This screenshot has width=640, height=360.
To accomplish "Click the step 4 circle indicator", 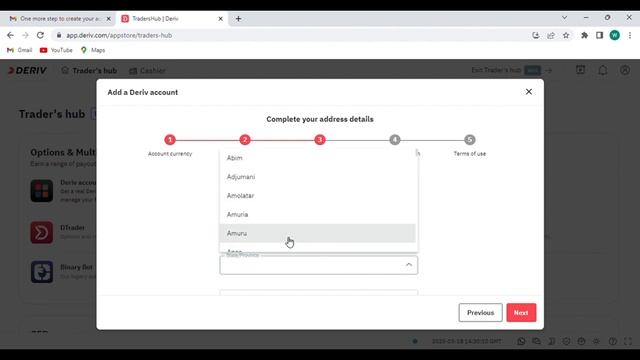I will click(x=395, y=140).
